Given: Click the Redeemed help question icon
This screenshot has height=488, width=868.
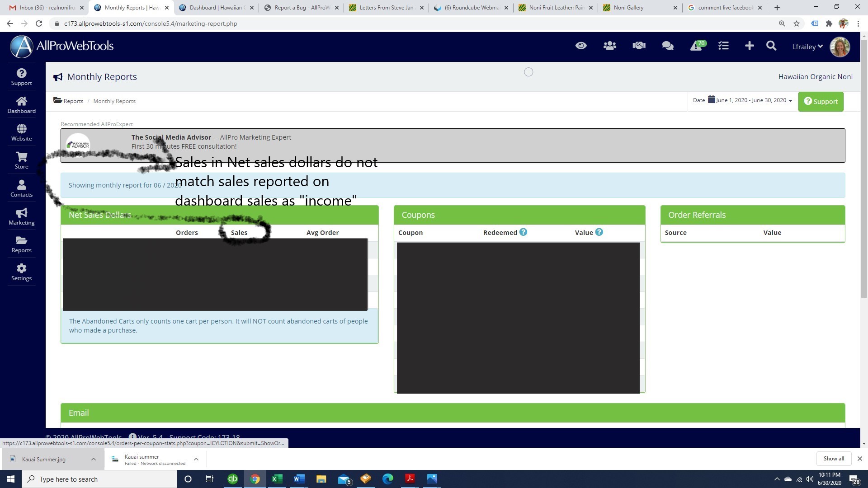Looking at the screenshot, I should point(523,232).
